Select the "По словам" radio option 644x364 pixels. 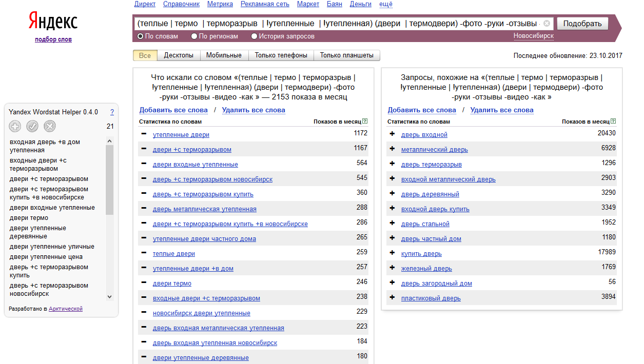pos(140,36)
